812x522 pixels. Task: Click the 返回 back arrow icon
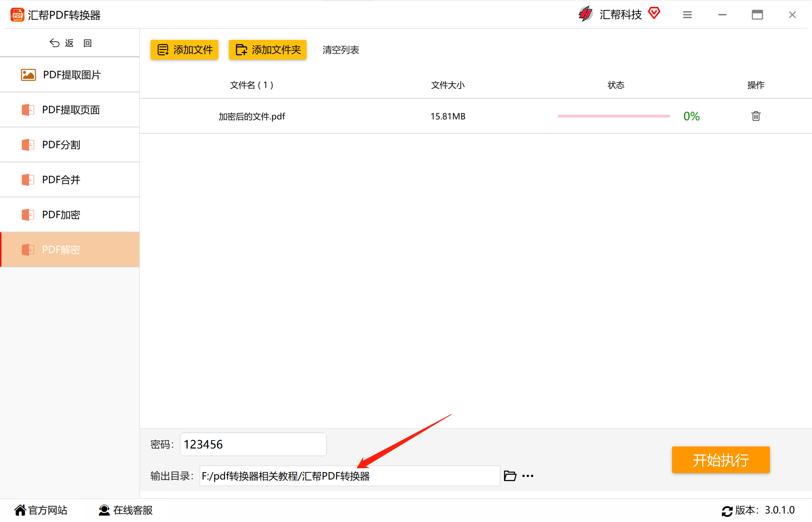[x=54, y=43]
